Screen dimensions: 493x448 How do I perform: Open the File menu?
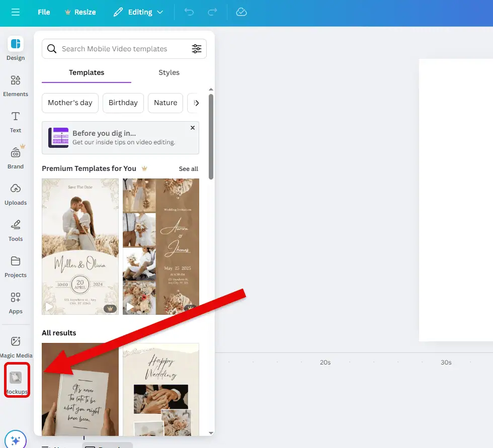click(x=44, y=12)
